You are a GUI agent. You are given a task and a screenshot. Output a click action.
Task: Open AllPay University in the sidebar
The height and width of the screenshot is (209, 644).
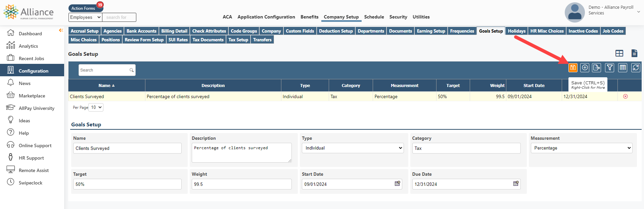pyautogui.click(x=36, y=108)
